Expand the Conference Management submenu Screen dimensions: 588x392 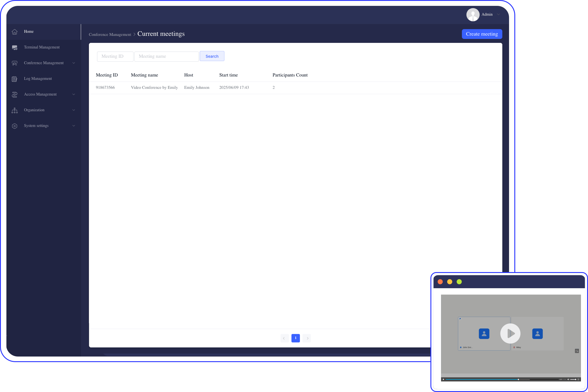(x=74, y=63)
